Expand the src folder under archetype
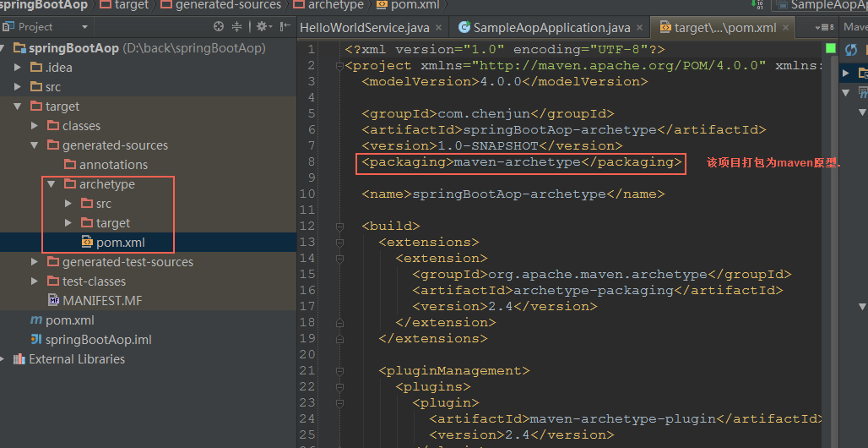 [x=68, y=204]
